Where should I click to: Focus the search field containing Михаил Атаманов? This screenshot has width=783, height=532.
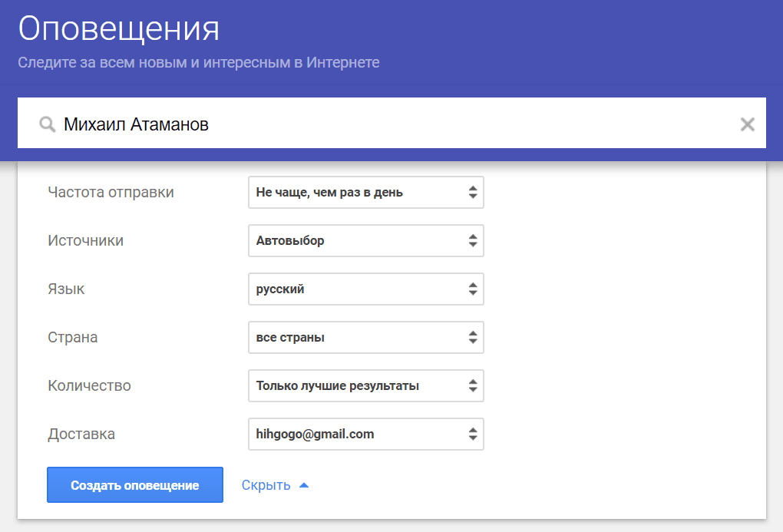click(384, 124)
